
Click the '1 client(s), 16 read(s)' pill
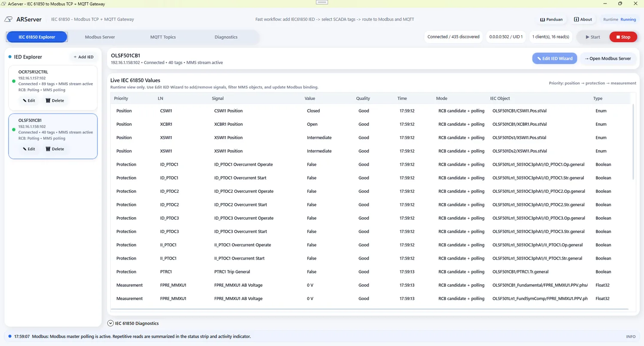coord(551,37)
